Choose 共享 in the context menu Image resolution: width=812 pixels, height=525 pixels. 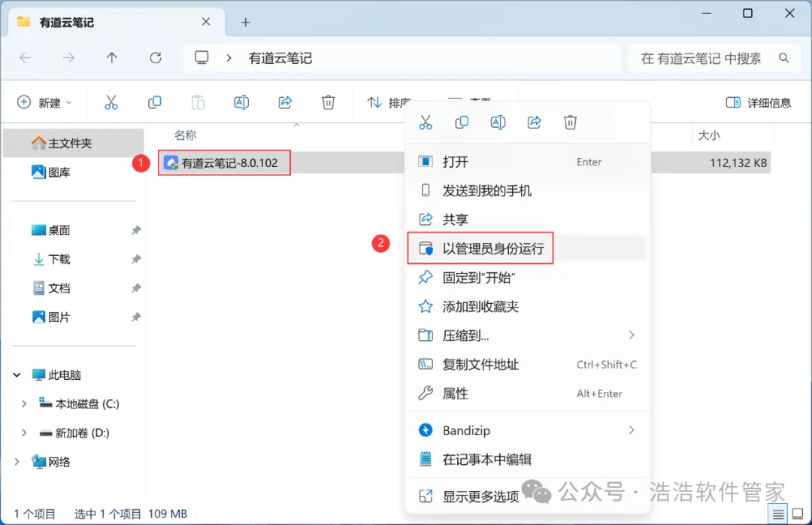pos(527,220)
